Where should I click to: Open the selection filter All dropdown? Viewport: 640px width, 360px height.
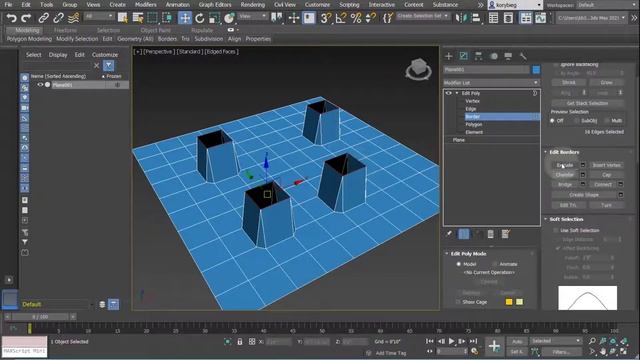point(99,16)
